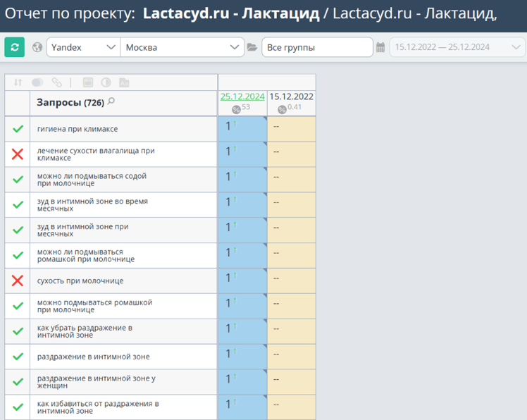The width and height of the screenshot is (527, 420).
Task: Select query можно ли подмываться ромашкой при молочнице
Action: tap(86, 256)
